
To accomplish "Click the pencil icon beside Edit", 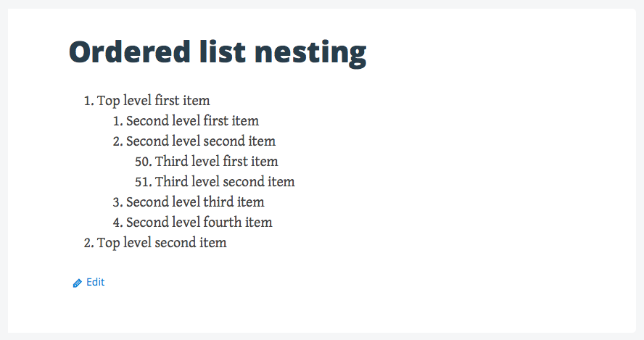I will (x=78, y=283).
